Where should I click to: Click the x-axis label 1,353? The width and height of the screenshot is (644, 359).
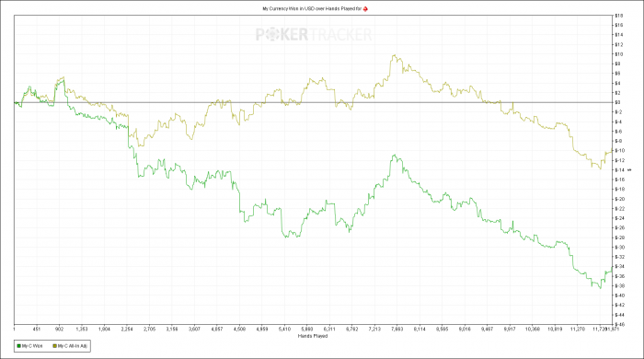tap(82, 329)
